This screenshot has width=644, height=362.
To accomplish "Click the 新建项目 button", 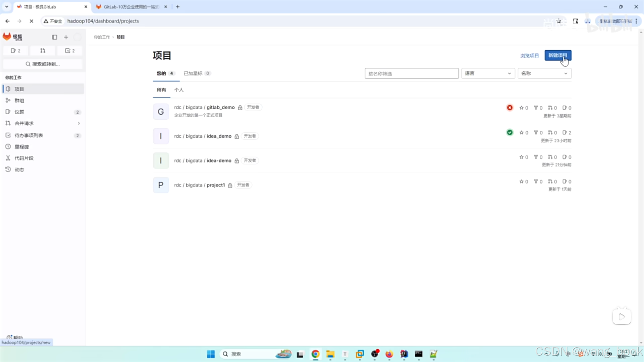I will [558, 55].
